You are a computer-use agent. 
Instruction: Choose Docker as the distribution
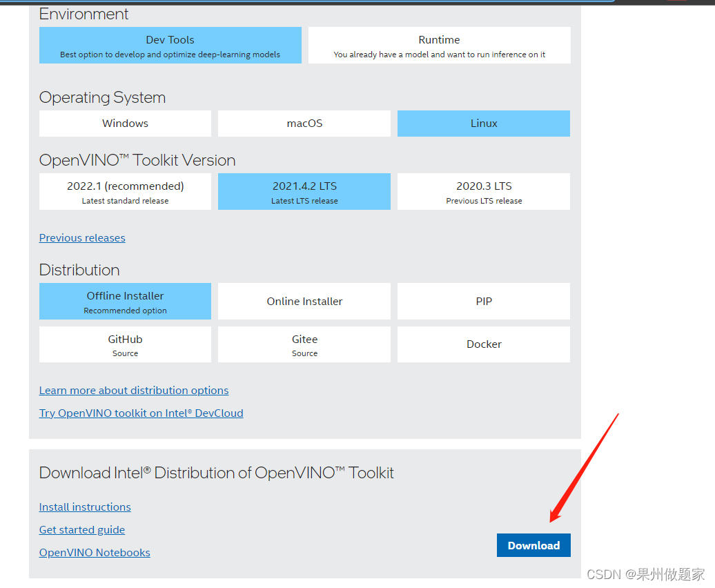[x=483, y=344]
